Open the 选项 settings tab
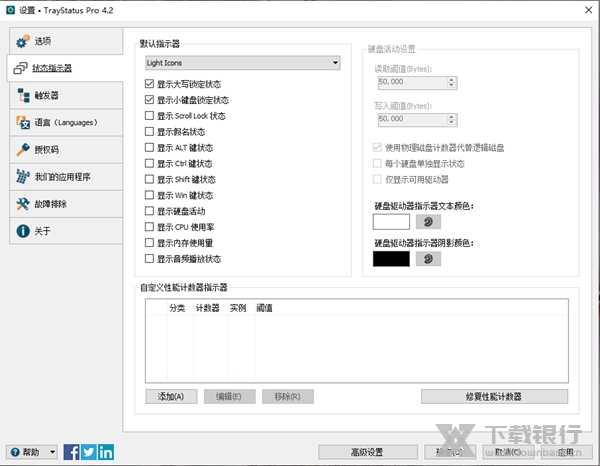The height and width of the screenshot is (466, 600). pos(66,41)
